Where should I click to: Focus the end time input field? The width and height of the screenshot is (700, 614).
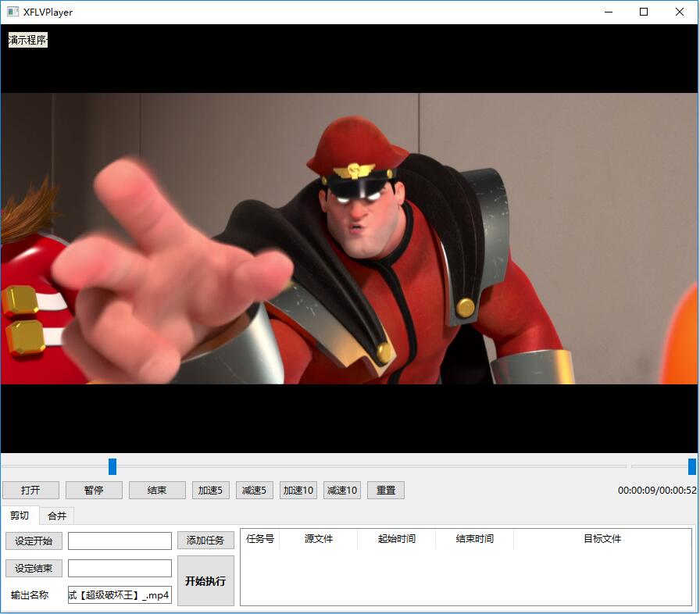[x=120, y=569]
